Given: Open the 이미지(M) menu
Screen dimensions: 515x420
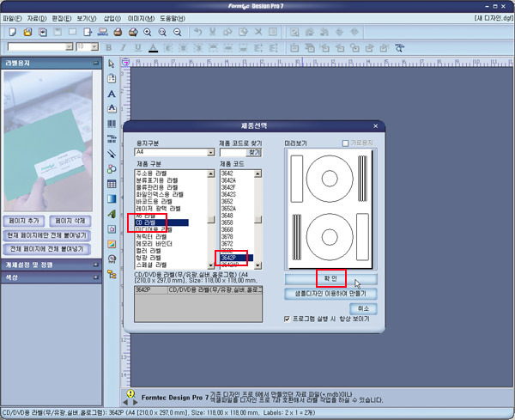Looking at the screenshot, I should 141,18.
